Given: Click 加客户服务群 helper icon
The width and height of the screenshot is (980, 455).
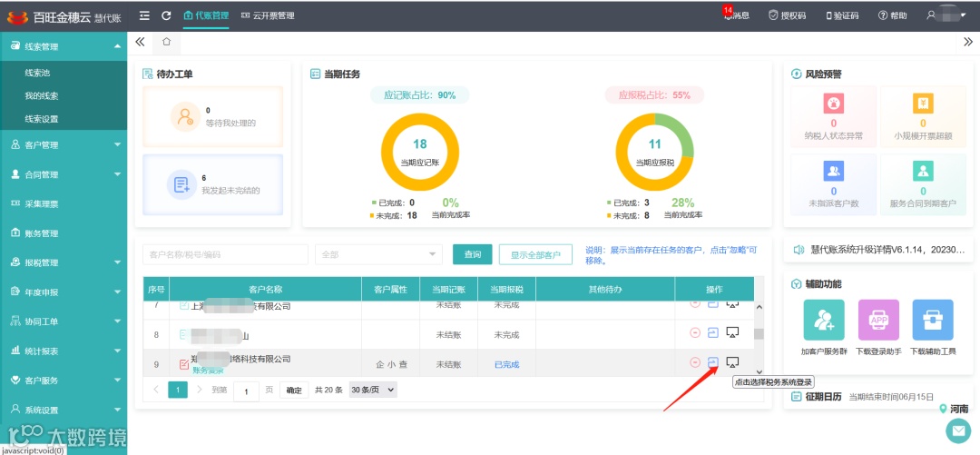Looking at the screenshot, I should coord(824,319).
